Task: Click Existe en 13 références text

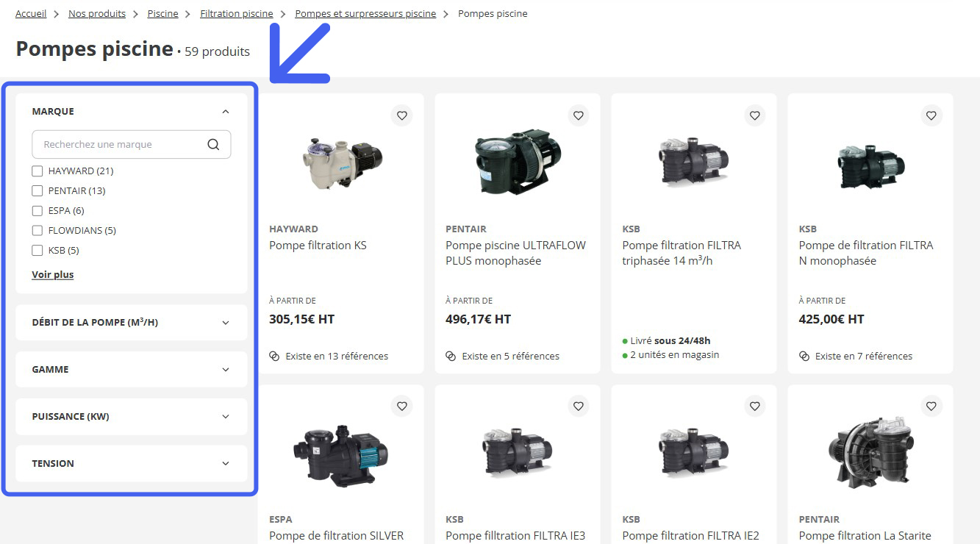Action: pos(337,356)
